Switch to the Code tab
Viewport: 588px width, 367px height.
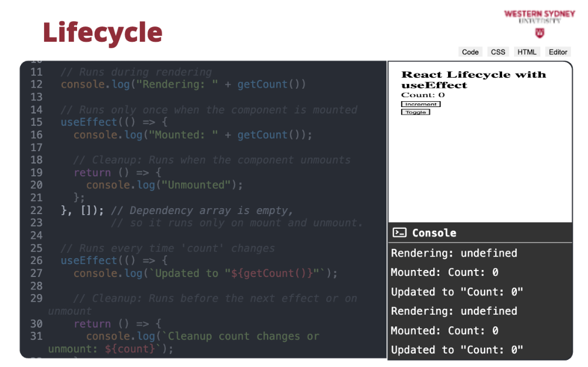coord(470,52)
